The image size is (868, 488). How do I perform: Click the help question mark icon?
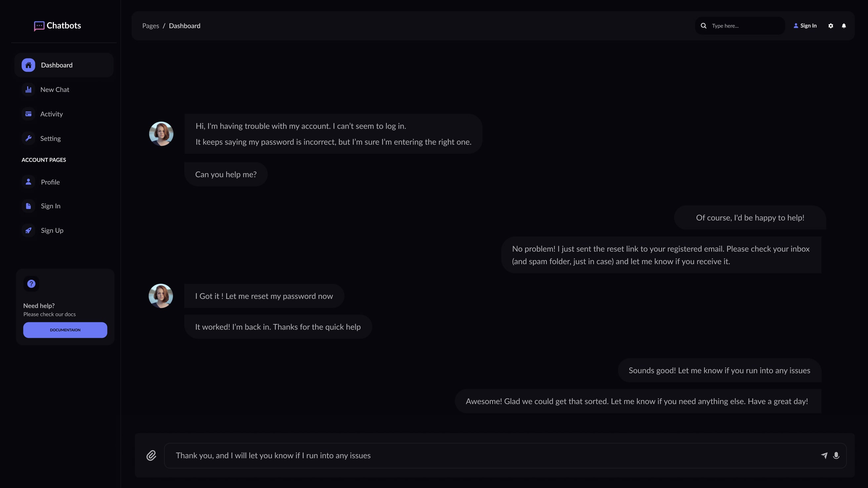(x=31, y=284)
